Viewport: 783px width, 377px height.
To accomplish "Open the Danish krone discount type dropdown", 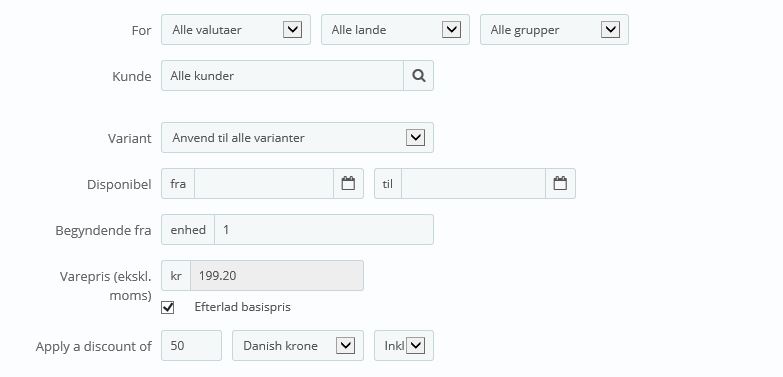I will pos(298,346).
